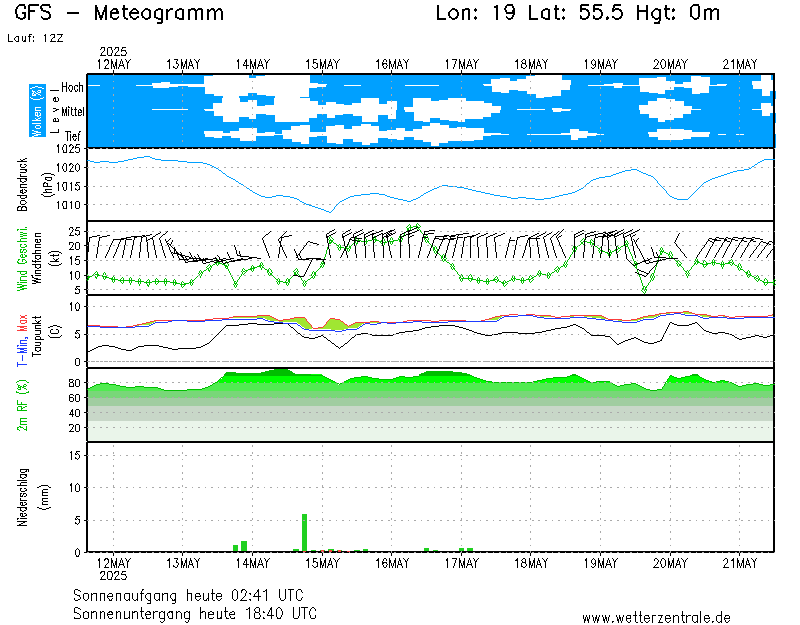Click the 'Wolken (%)' axis label
The image size is (800, 625).
coord(37,111)
